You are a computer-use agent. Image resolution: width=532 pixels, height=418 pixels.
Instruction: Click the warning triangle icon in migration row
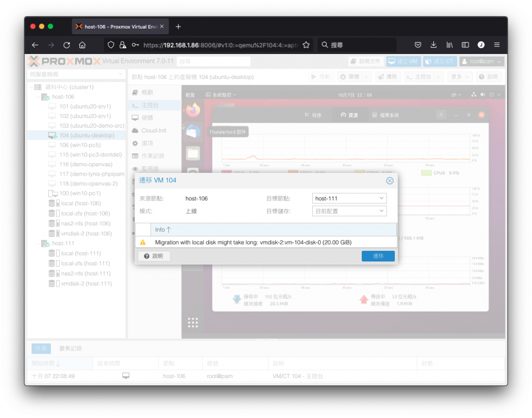tap(143, 242)
